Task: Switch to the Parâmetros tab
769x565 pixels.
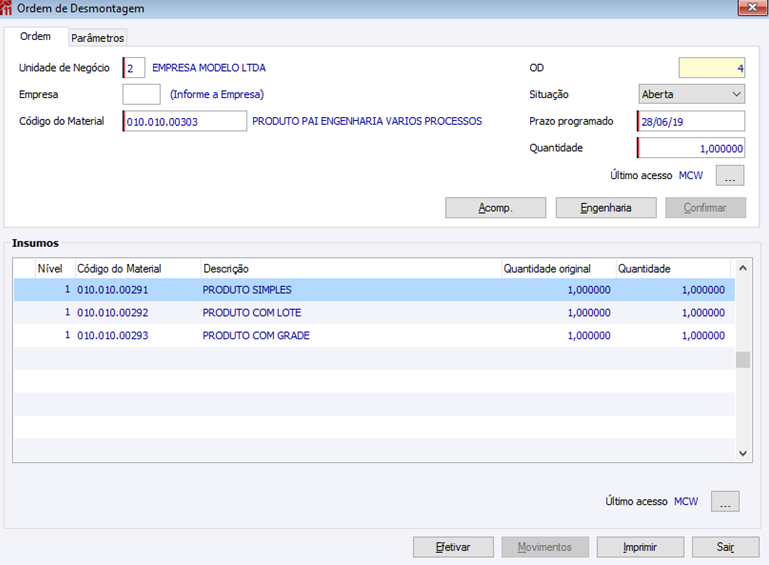Action: [x=97, y=38]
